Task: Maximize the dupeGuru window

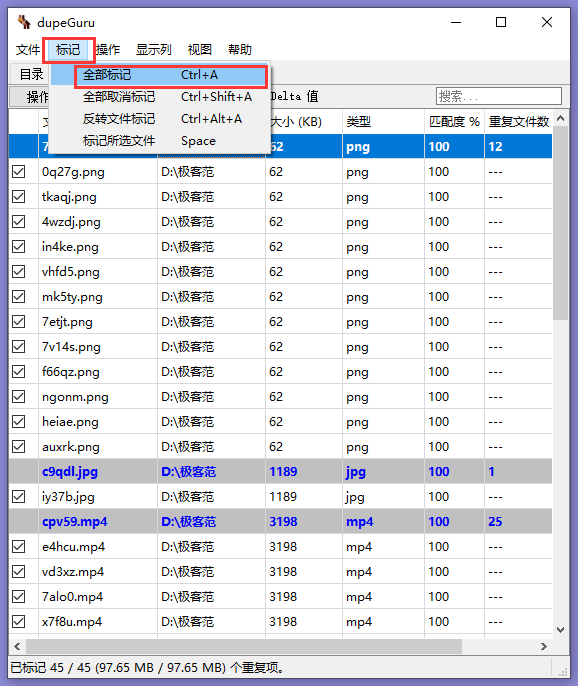Action: pyautogui.click(x=501, y=22)
